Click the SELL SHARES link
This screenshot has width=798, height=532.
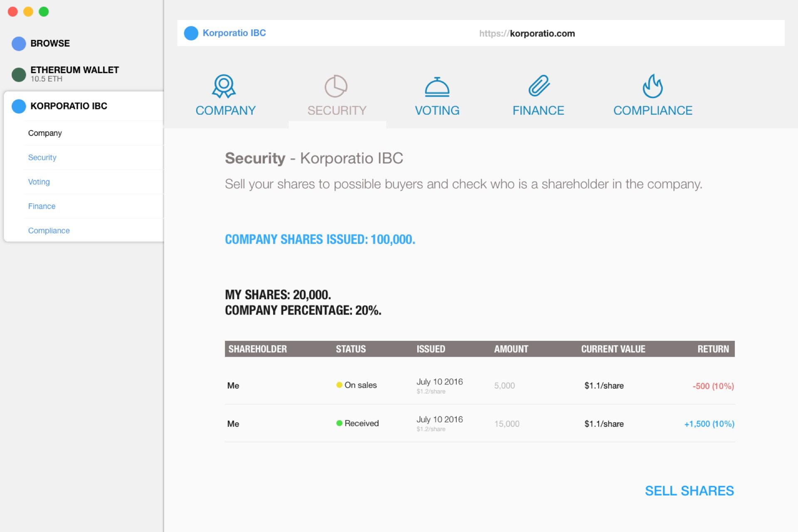(689, 491)
